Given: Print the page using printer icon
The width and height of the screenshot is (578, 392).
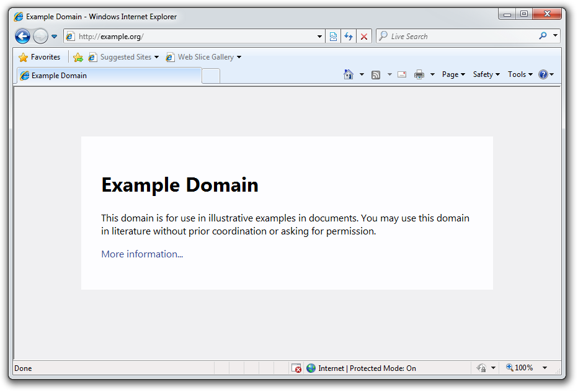Looking at the screenshot, I should (419, 74).
